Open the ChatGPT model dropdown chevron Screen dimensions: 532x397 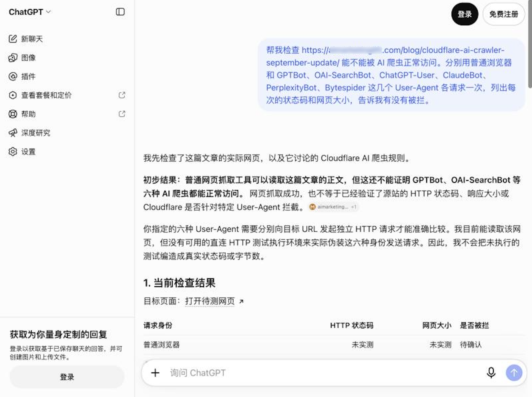pos(49,12)
